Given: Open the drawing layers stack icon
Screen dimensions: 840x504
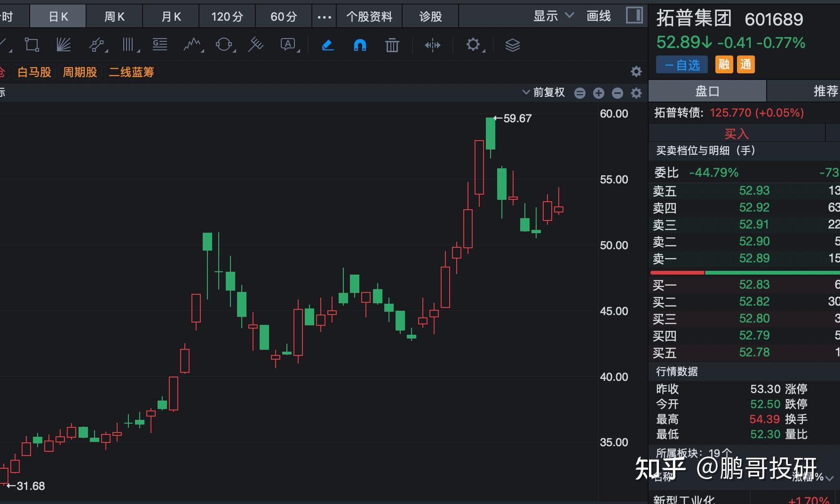Looking at the screenshot, I should pos(512,45).
